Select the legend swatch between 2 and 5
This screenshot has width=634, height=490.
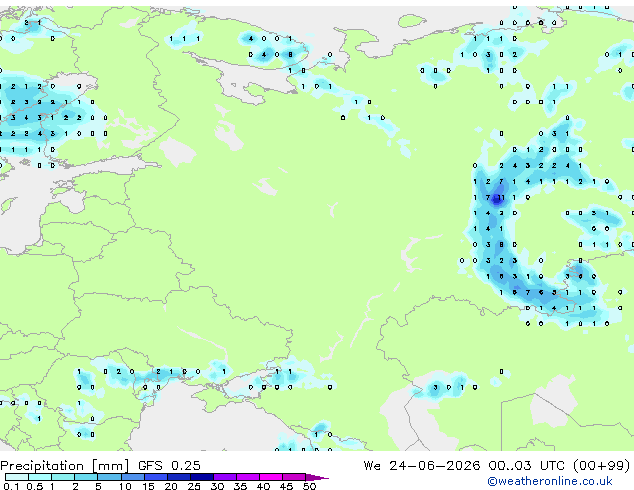tap(86, 477)
